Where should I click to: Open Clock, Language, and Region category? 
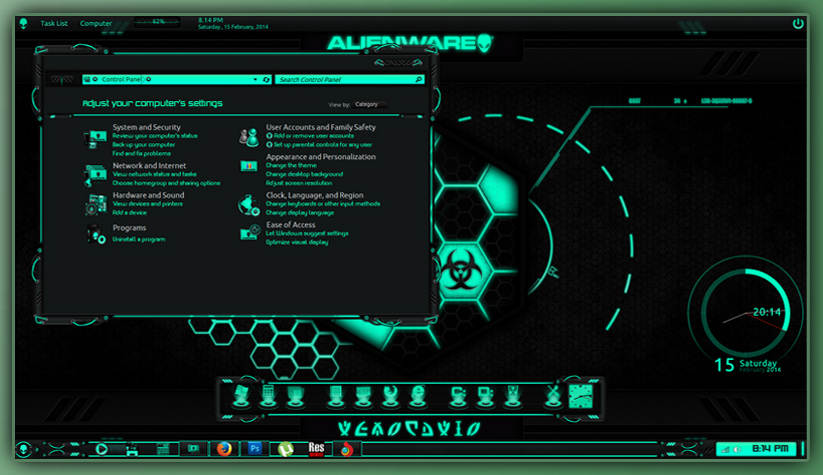coord(314,195)
